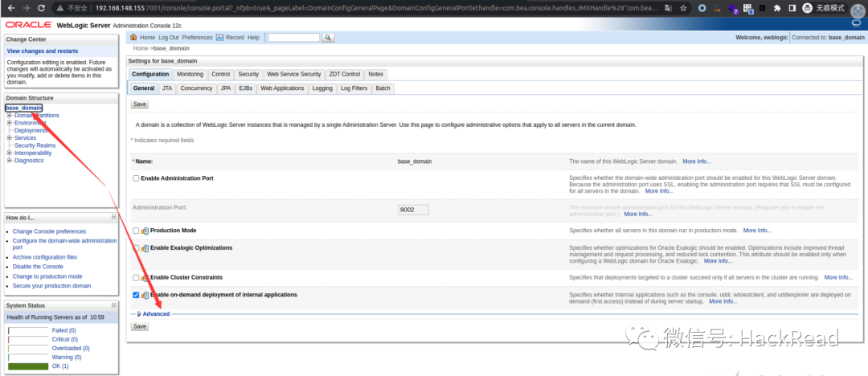Switch to Web Service Security tab
Screen dimensions: 868x376
[294, 74]
